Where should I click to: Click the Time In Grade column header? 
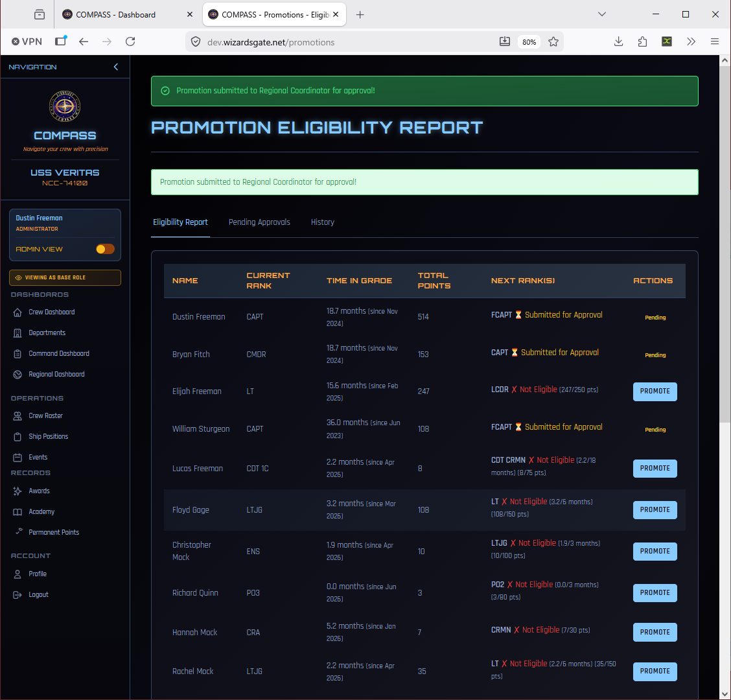click(x=359, y=280)
